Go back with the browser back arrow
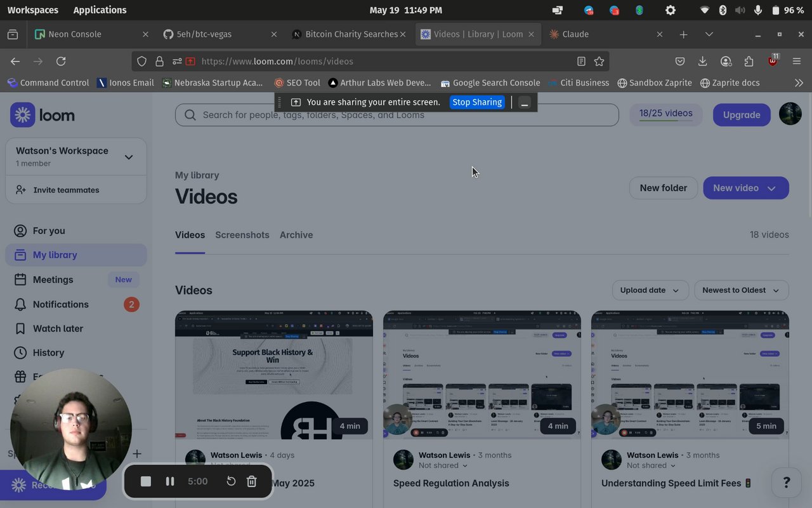 (15, 61)
